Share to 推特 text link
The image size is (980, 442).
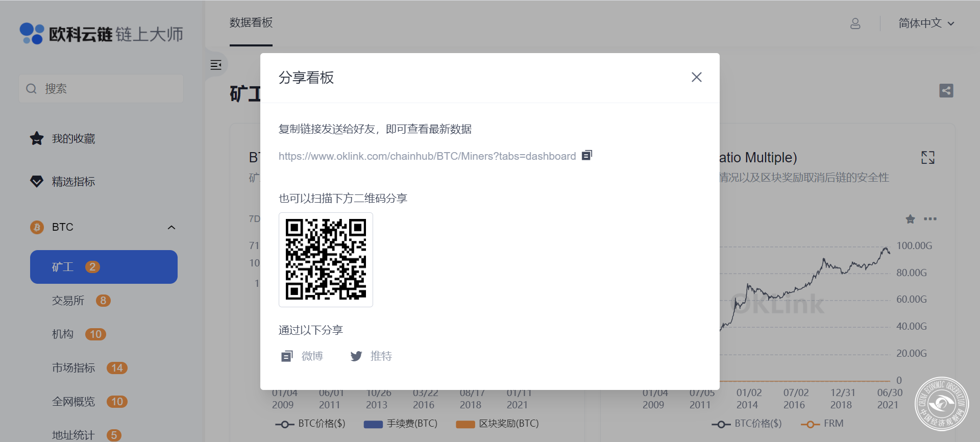(381, 356)
